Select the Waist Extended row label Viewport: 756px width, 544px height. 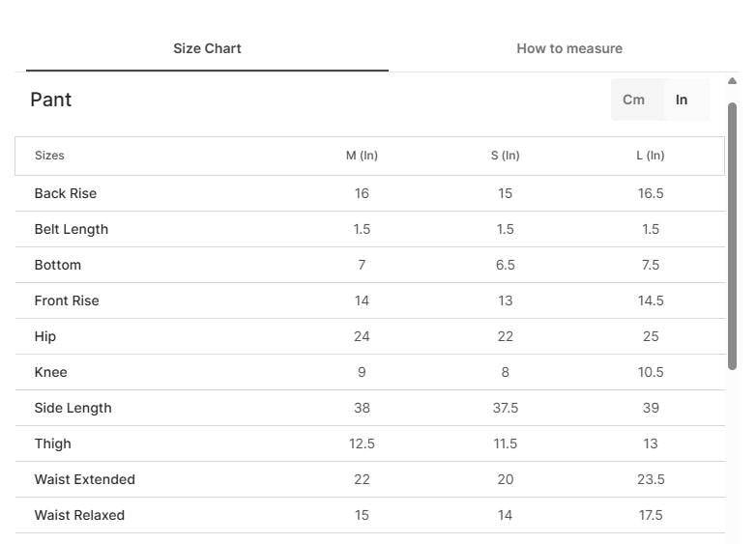click(x=85, y=479)
